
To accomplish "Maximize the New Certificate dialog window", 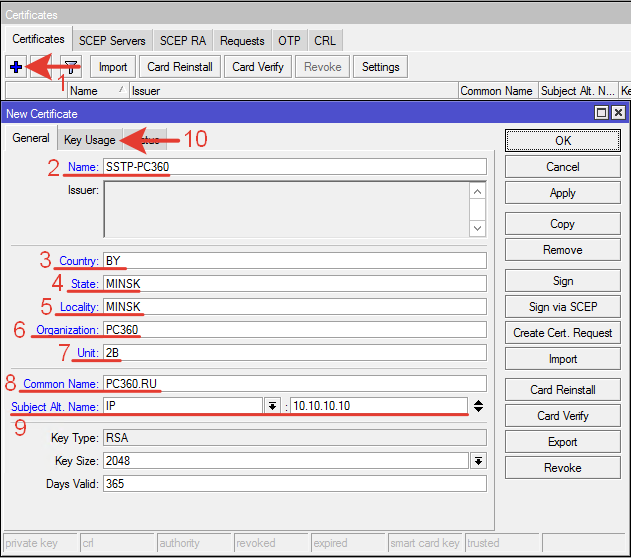I will (601, 114).
